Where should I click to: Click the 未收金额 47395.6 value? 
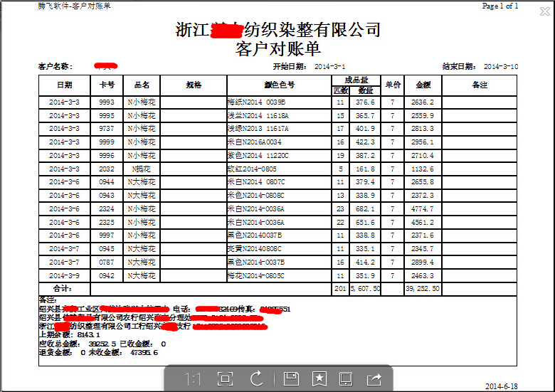point(144,353)
